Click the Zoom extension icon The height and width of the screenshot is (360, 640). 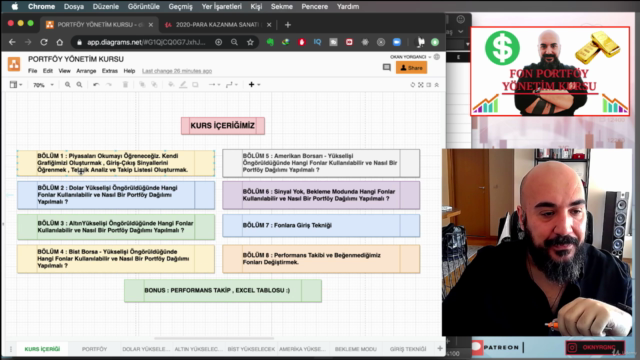coord(396,42)
